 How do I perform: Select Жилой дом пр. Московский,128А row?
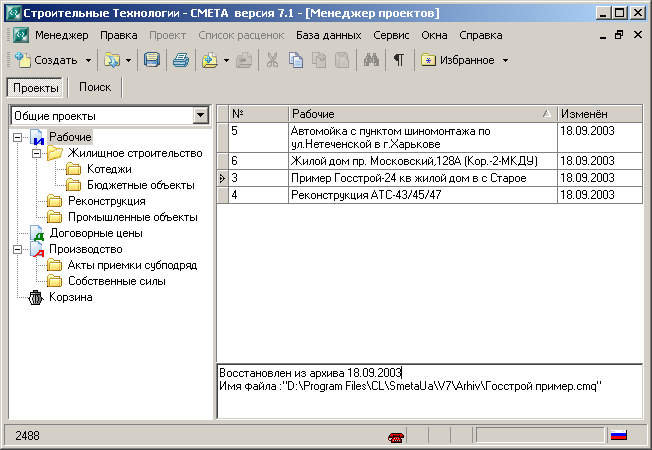[x=430, y=161]
